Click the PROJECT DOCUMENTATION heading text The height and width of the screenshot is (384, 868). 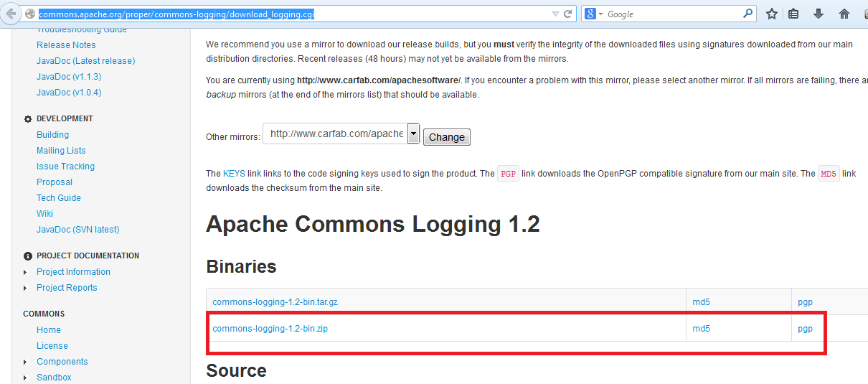click(88, 256)
